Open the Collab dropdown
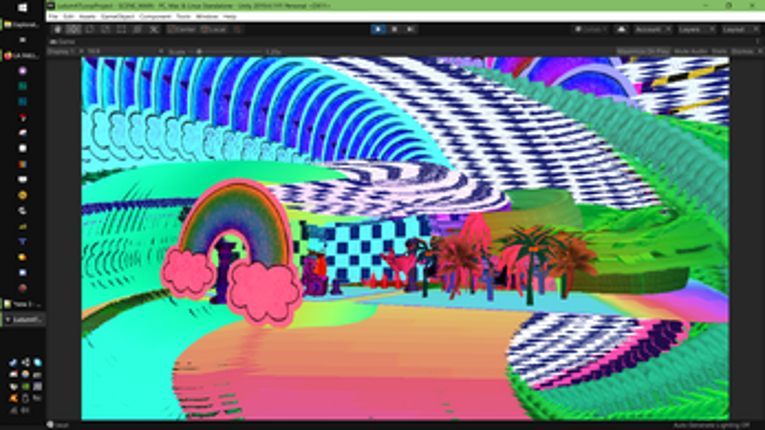 pyautogui.click(x=591, y=29)
